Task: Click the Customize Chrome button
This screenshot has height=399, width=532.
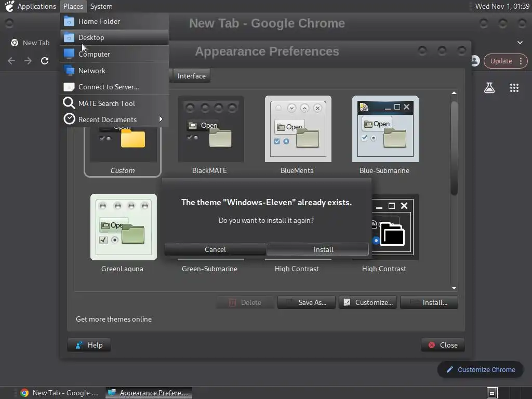Action: point(481,369)
